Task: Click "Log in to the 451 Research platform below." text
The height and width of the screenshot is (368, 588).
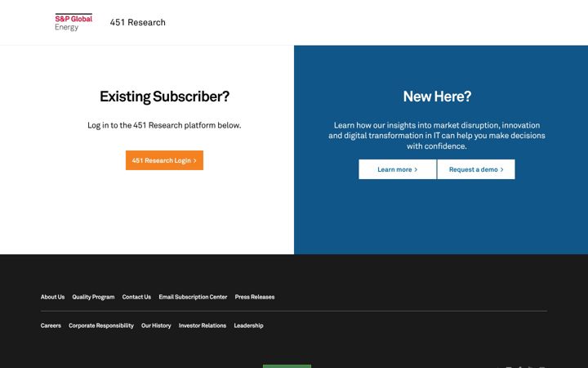Action: 164,125
